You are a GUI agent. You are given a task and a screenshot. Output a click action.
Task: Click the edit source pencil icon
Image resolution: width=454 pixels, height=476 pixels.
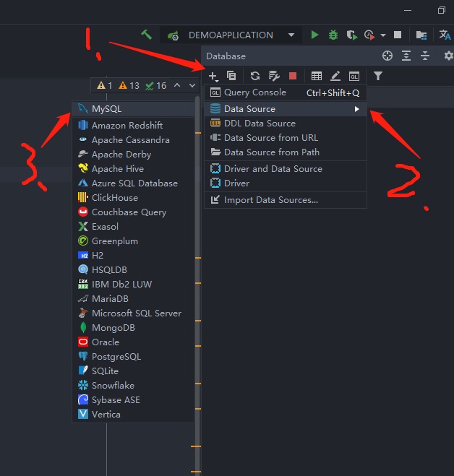(335, 76)
